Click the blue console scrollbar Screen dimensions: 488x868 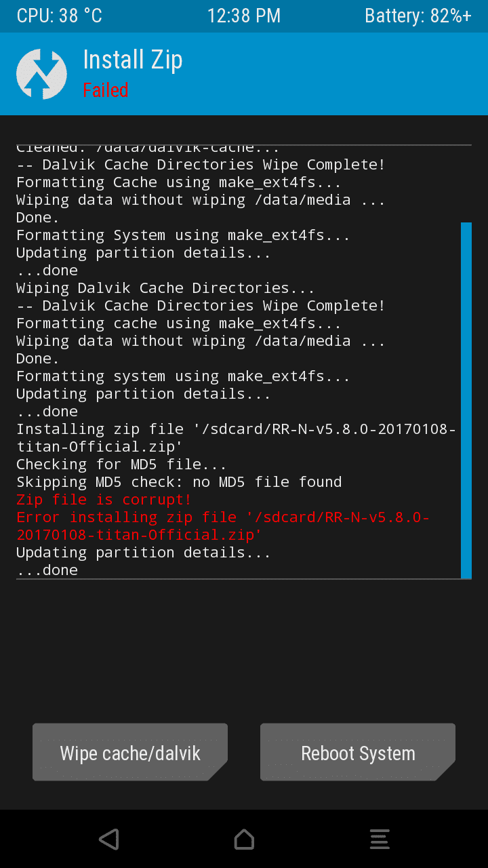466,400
